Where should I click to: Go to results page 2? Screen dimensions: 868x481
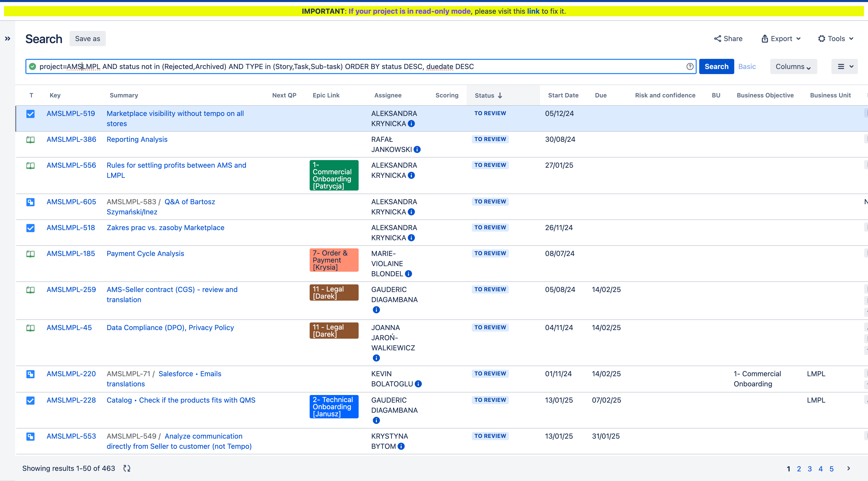(799, 469)
